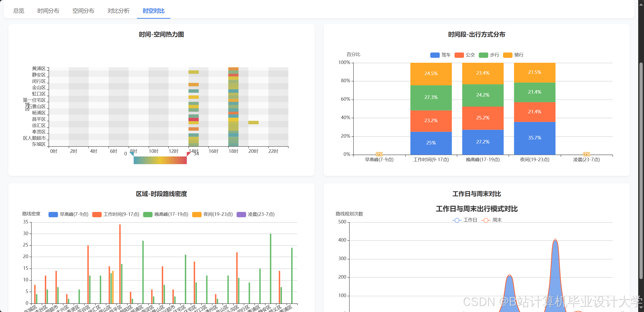The image size is (644, 312).
Task: Hide the 早高峰(7-9点) series legend
Action: [x=53, y=215]
